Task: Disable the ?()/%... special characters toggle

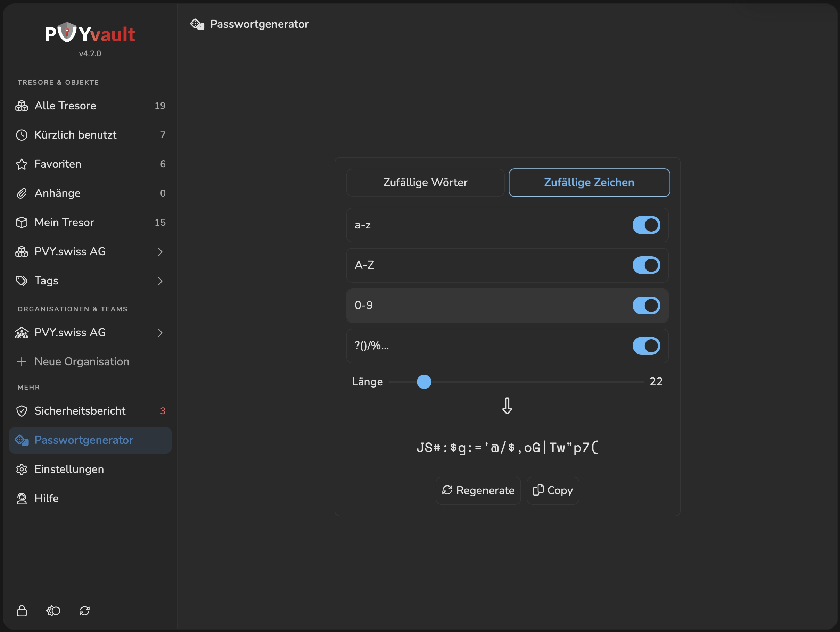Action: tap(647, 346)
